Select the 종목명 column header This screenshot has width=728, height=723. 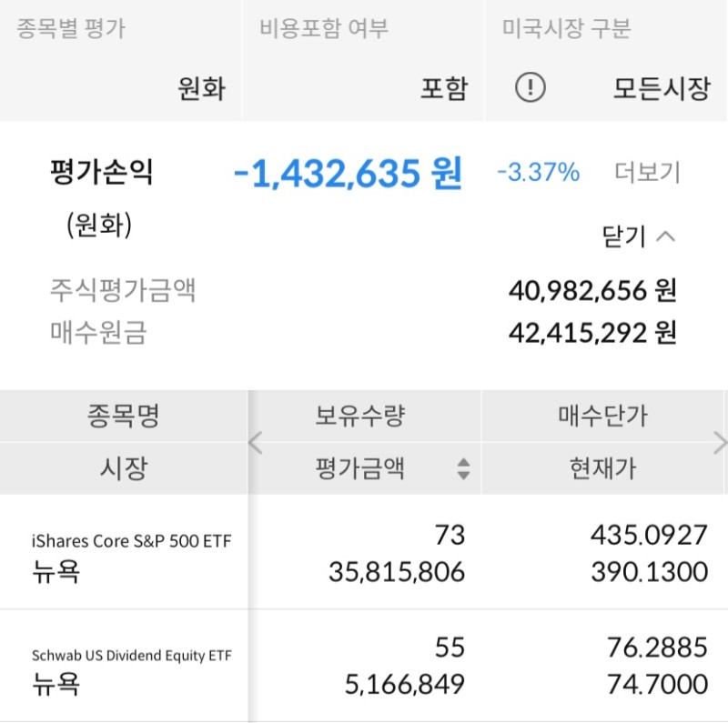[x=124, y=416]
